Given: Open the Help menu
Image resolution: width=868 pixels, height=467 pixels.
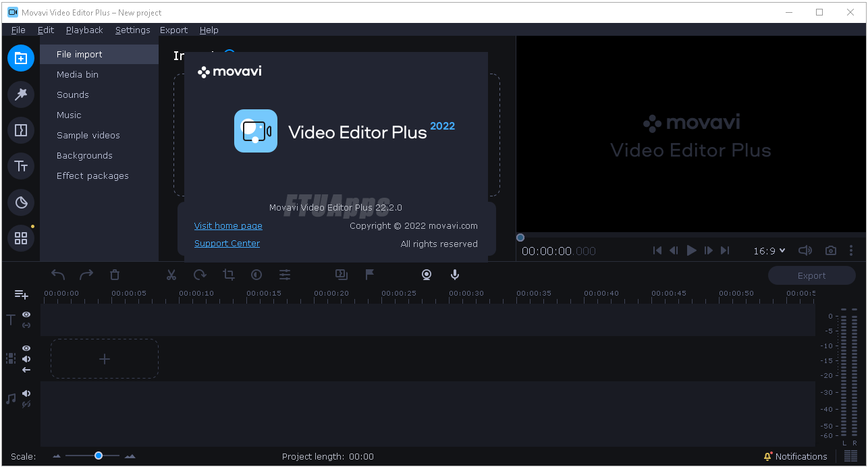Looking at the screenshot, I should click(209, 30).
